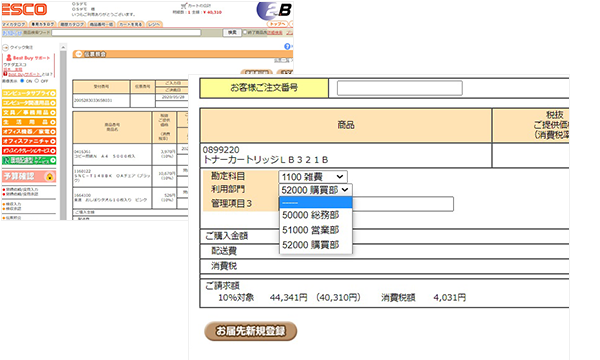Click into the 商品検索ワード search field
The height and width of the screenshot is (360, 600).
click(126, 33)
